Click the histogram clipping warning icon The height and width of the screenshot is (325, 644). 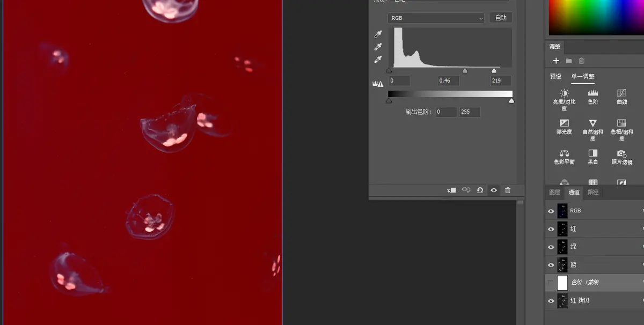[x=378, y=83]
